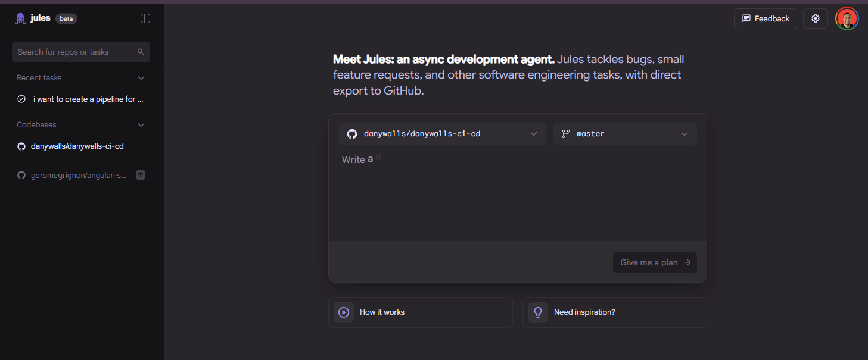
Task: Click completed task checkmark icon
Action: [21, 99]
